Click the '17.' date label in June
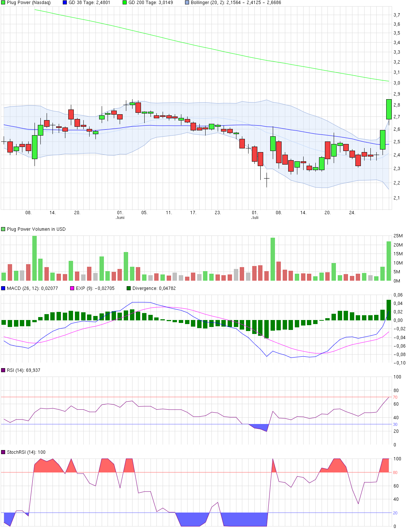The height and width of the screenshot is (532, 413). [193, 213]
